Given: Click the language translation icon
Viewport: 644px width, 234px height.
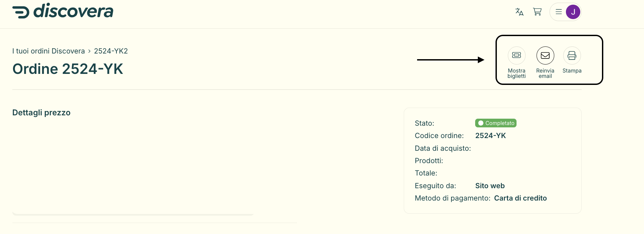Looking at the screenshot, I should [519, 12].
